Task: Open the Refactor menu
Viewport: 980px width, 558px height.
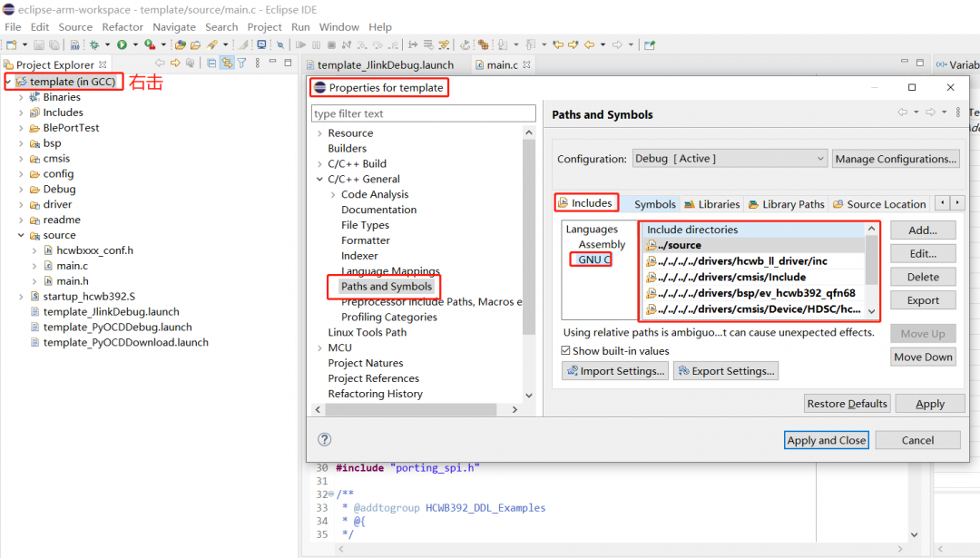Action: click(122, 27)
